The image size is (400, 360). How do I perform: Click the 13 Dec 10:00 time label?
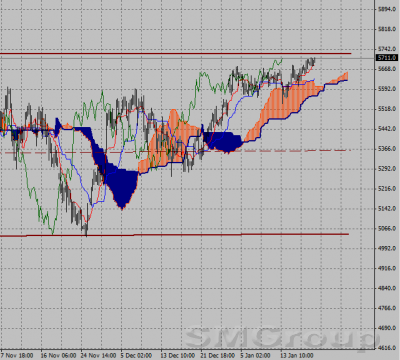pos(178,355)
